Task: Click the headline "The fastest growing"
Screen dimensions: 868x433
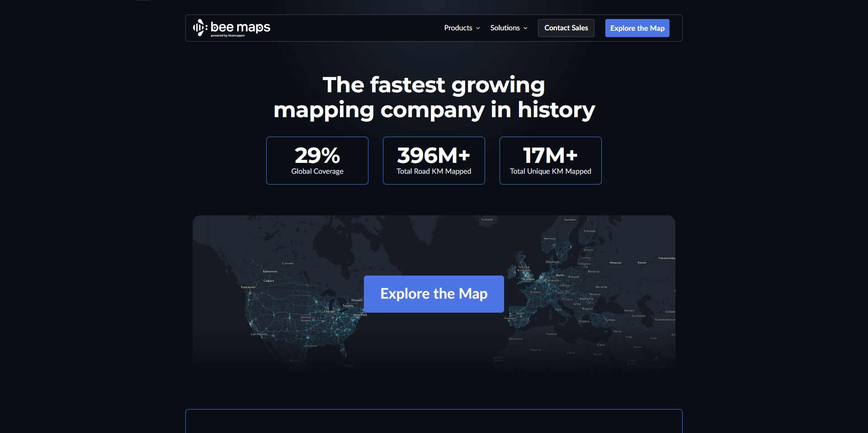Action: (434, 85)
